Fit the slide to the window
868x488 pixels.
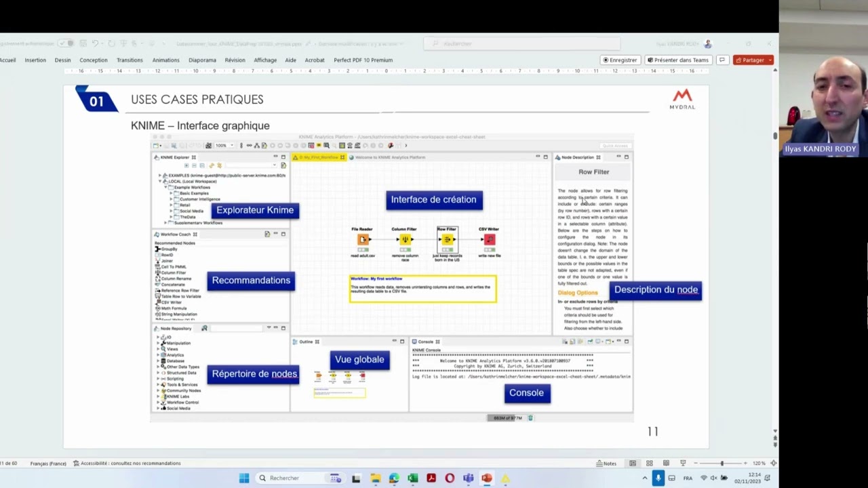(x=773, y=464)
